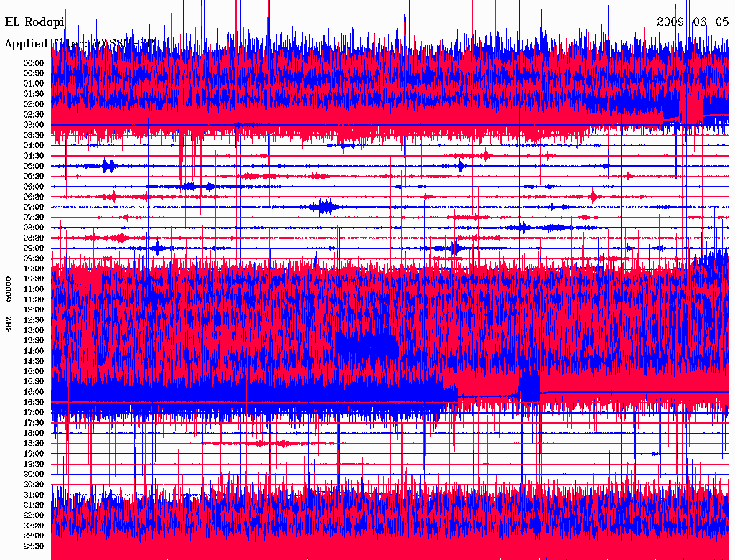Select the 13:30 time label
The height and width of the screenshot is (560, 735).
(x=34, y=341)
